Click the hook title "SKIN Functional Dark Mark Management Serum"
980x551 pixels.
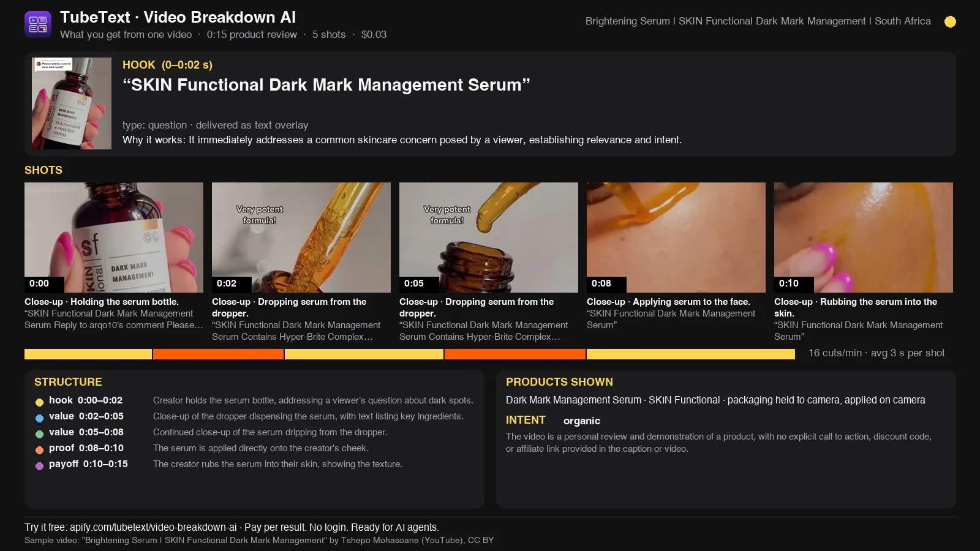[x=326, y=84]
